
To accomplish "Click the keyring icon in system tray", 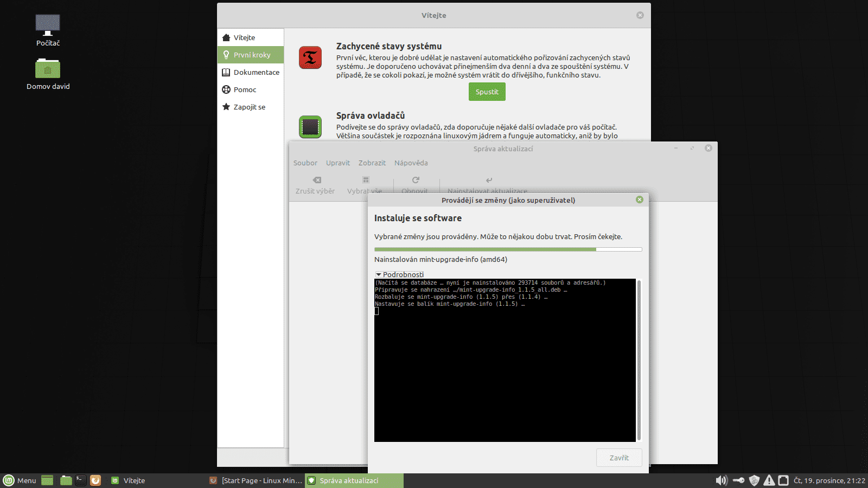I will click(738, 480).
